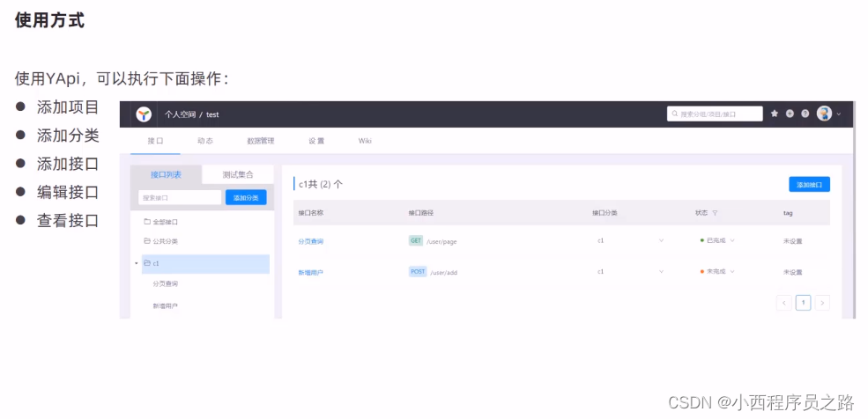Click the /user/add path text

(444, 273)
